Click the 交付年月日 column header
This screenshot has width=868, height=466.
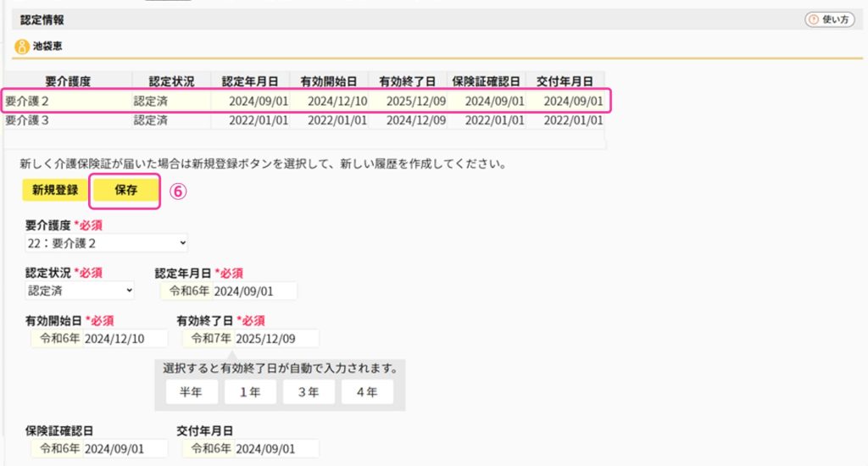coord(565,81)
